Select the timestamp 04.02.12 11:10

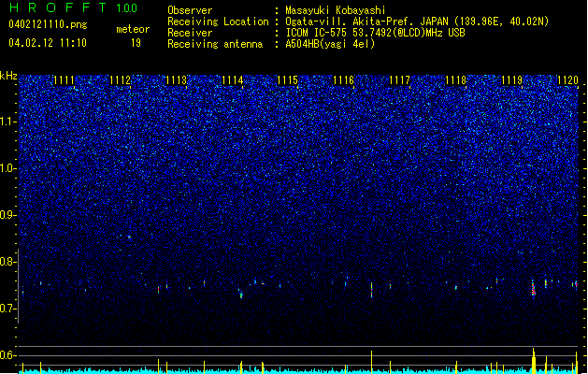(x=48, y=43)
